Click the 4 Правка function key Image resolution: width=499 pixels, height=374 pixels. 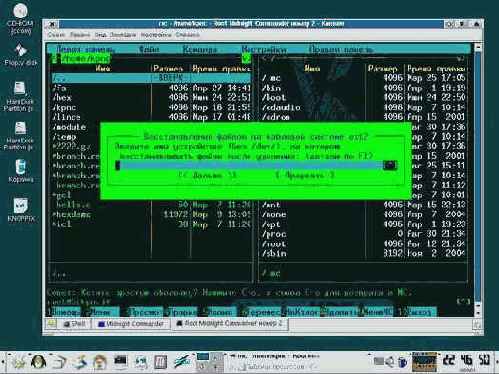click(x=182, y=312)
